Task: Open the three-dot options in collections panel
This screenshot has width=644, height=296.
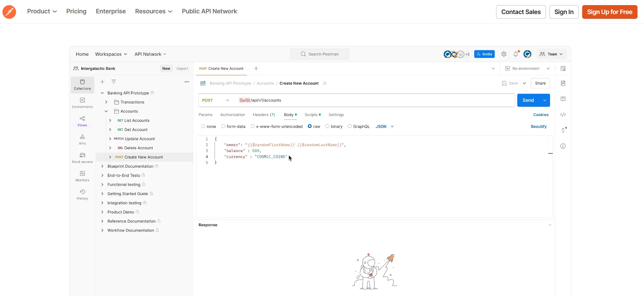Action: (x=187, y=82)
